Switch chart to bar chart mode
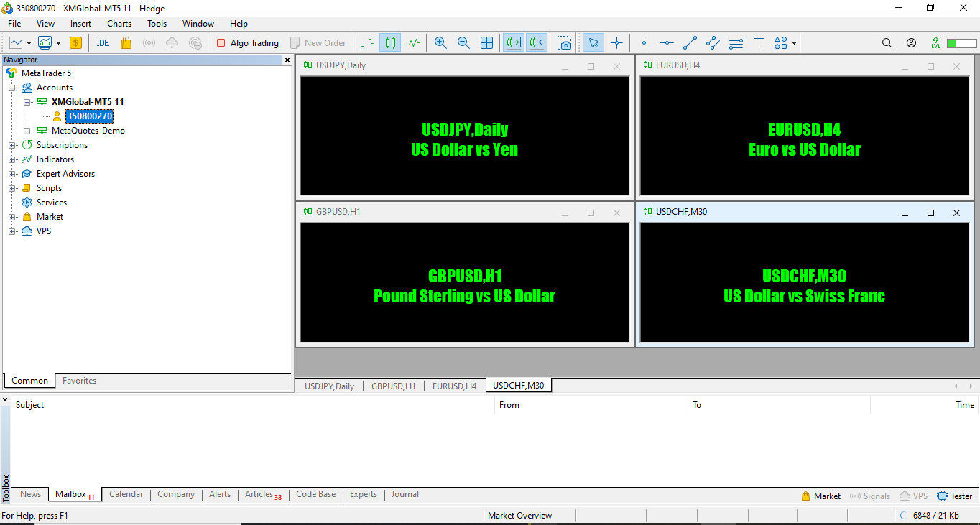Viewport: 980px width, 525px height. pyautogui.click(x=367, y=43)
